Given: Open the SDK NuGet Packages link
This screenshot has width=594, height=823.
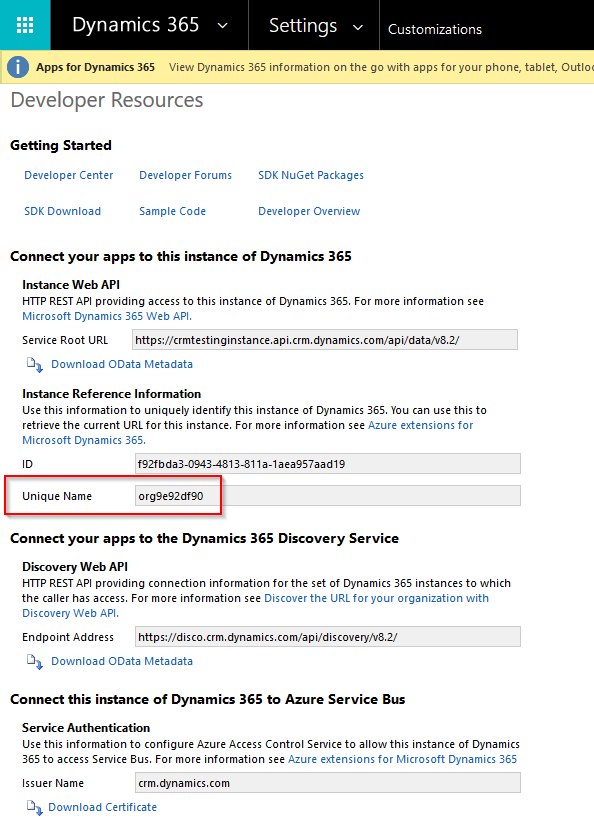Looking at the screenshot, I should [311, 175].
